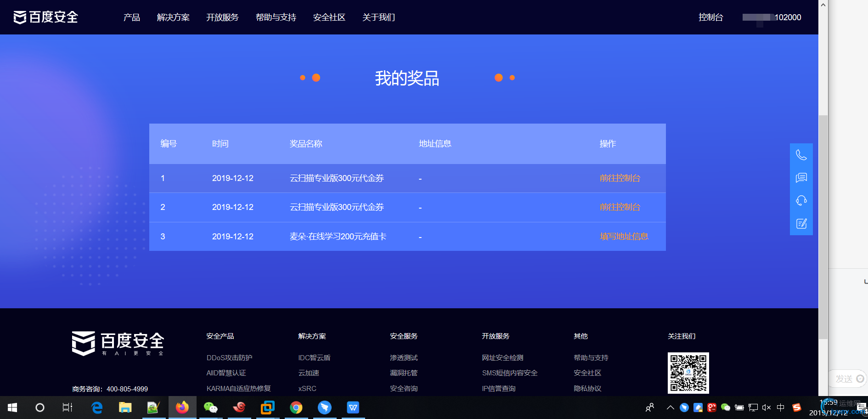
Task: Open the 安全社区 menu
Action: [x=329, y=17]
